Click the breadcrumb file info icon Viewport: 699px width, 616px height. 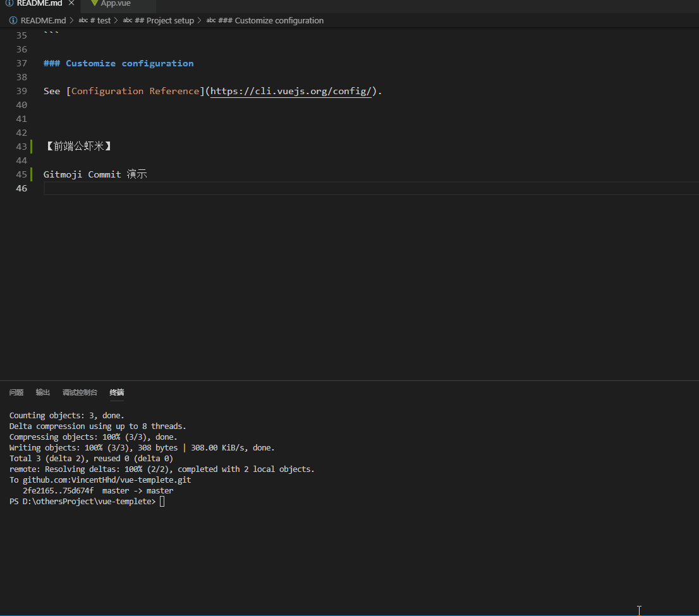[13, 20]
